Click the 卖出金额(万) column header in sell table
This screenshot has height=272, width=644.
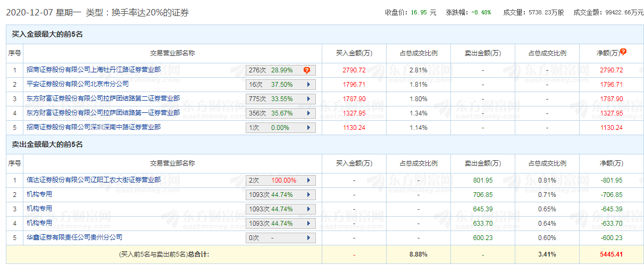tap(483, 163)
